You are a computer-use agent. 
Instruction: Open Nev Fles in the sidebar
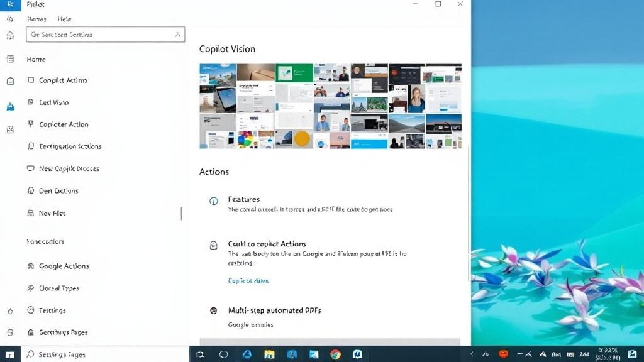(x=52, y=214)
